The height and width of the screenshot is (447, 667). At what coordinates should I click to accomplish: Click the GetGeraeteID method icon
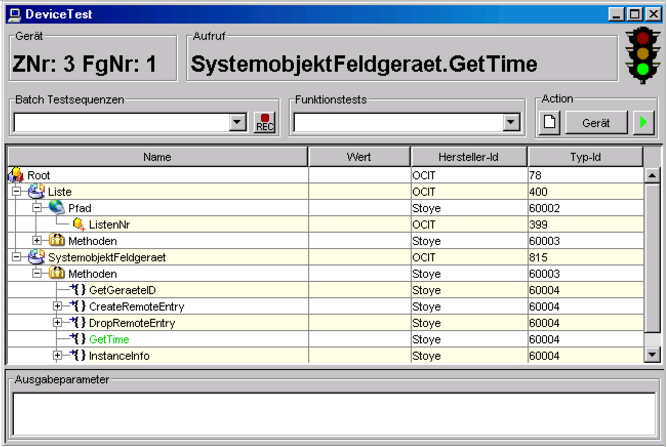[x=78, y=290]
